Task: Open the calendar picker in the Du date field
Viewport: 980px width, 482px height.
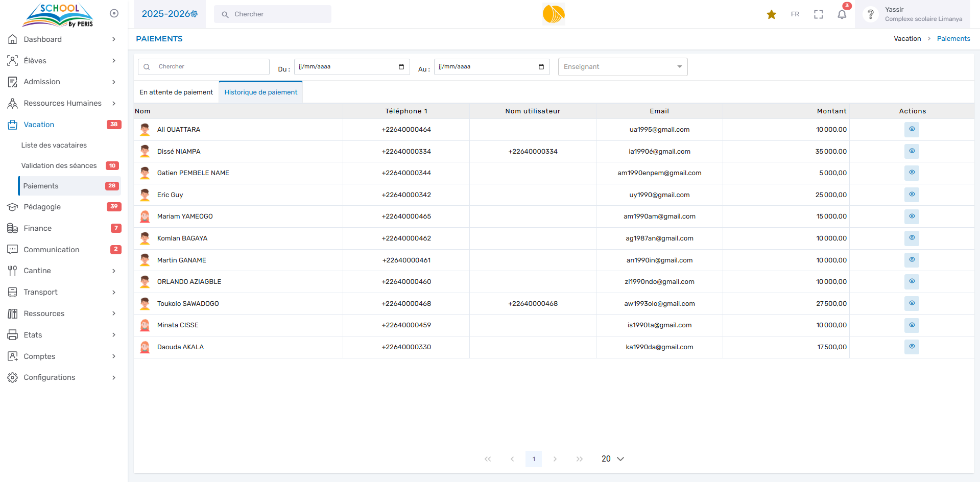Action: (401, 67)
